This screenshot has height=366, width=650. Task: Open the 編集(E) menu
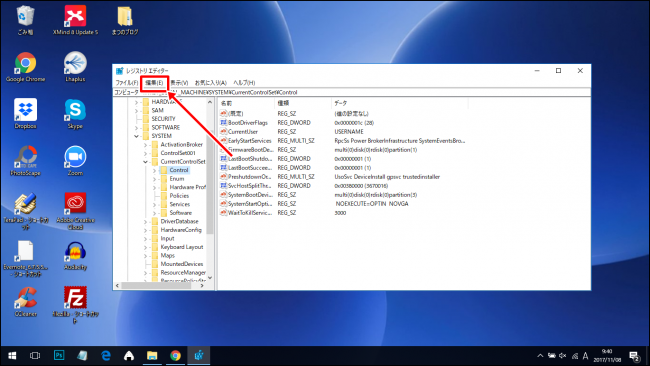[154, 83]
